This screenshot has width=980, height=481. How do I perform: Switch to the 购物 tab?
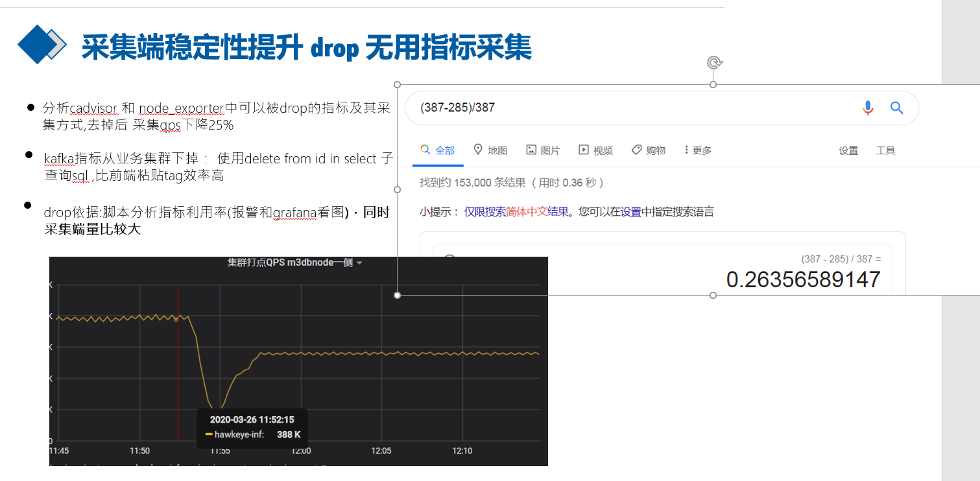click(649, 150)
